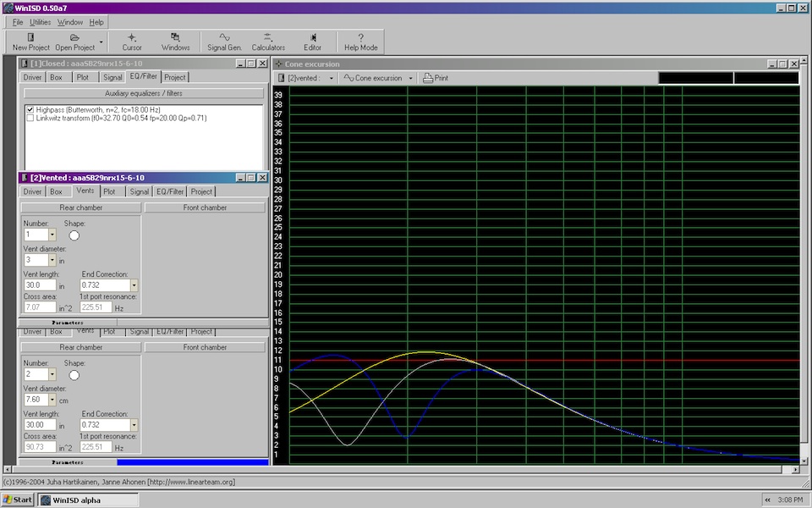
Task: Open End Correction dropdown in lower vents panel
Action: (x=134, y=425)
